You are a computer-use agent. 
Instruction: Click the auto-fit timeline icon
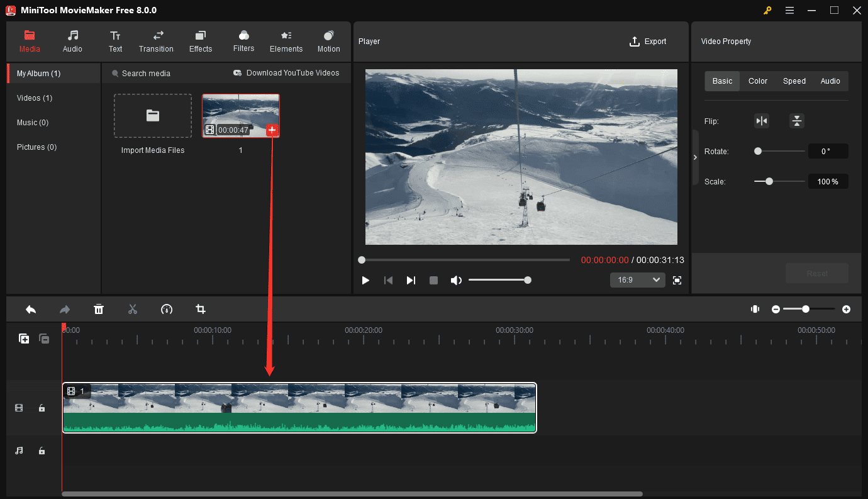755,309
